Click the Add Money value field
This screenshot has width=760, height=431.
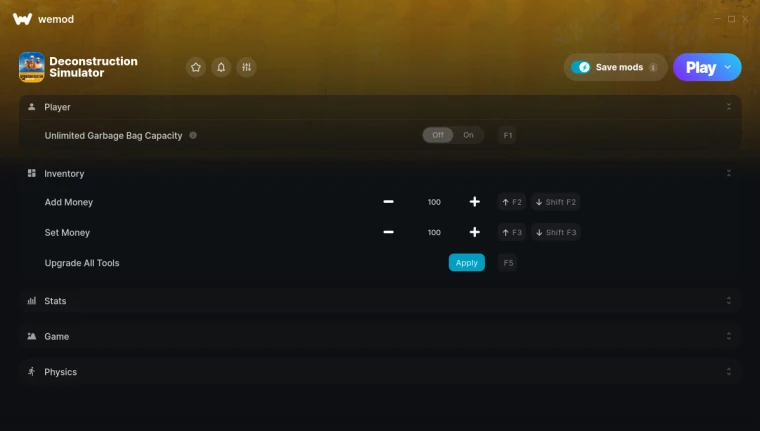tap(434, 202)
